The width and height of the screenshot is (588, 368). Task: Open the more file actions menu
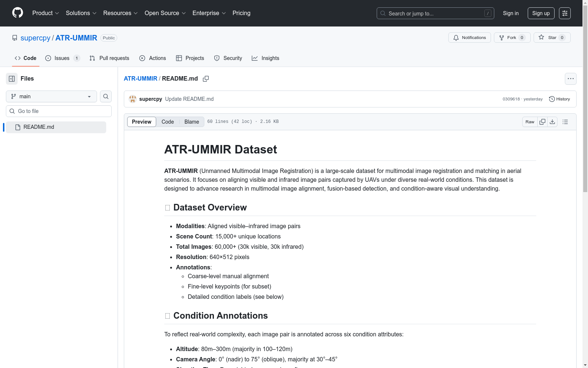[570, 79]
